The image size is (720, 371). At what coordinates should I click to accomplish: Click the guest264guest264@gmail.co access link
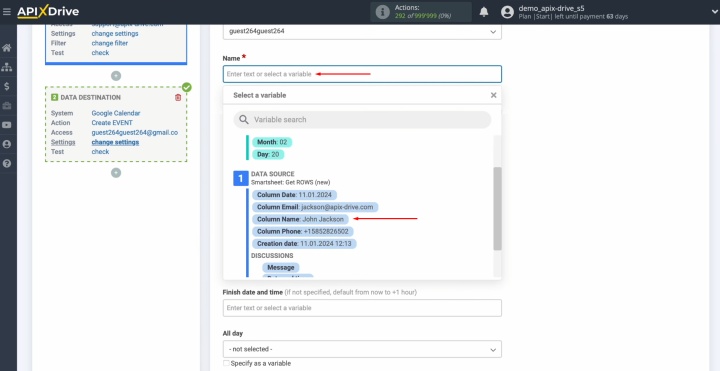(135, 132)
